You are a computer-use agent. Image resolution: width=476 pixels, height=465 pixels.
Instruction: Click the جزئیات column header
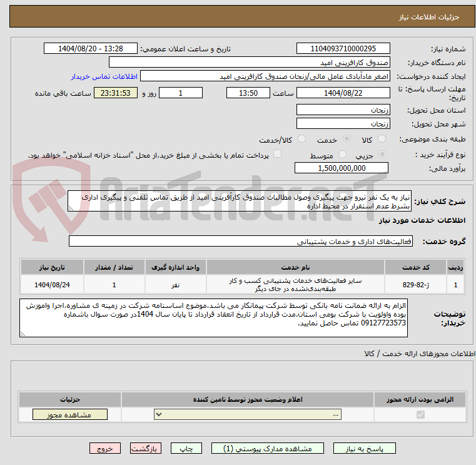pos(70,399)
